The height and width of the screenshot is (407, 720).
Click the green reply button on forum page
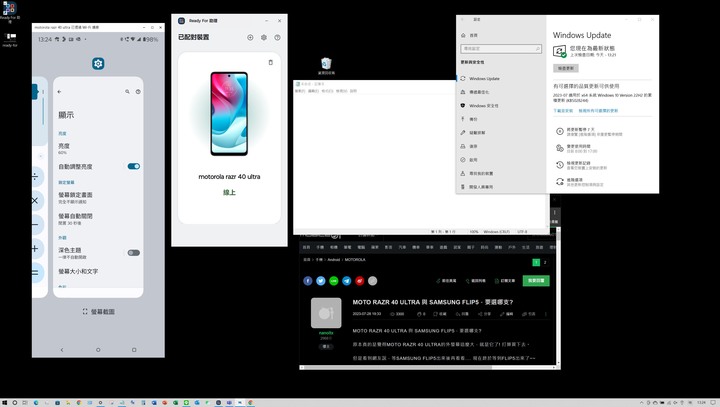(536, 280)
